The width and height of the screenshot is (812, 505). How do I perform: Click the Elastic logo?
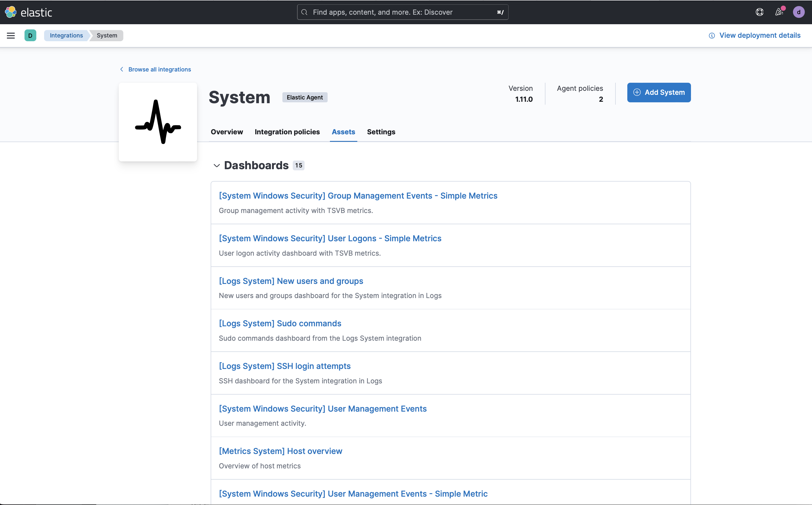[29, 12]
